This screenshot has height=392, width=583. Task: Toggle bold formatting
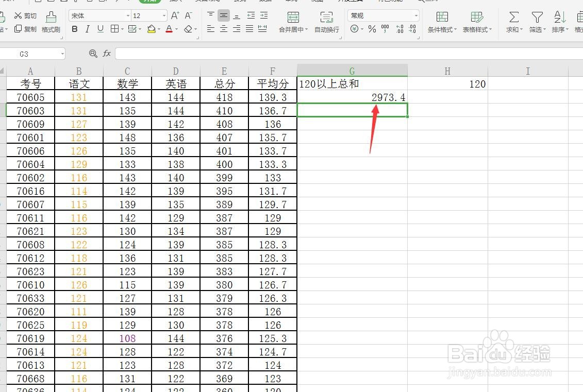(x=75, y=29)
